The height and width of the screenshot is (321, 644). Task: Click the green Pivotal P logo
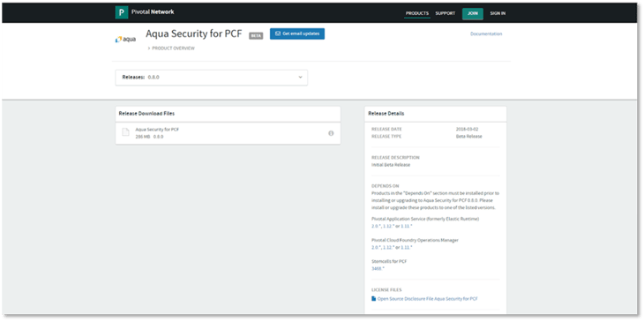click(x=122, y=12)
